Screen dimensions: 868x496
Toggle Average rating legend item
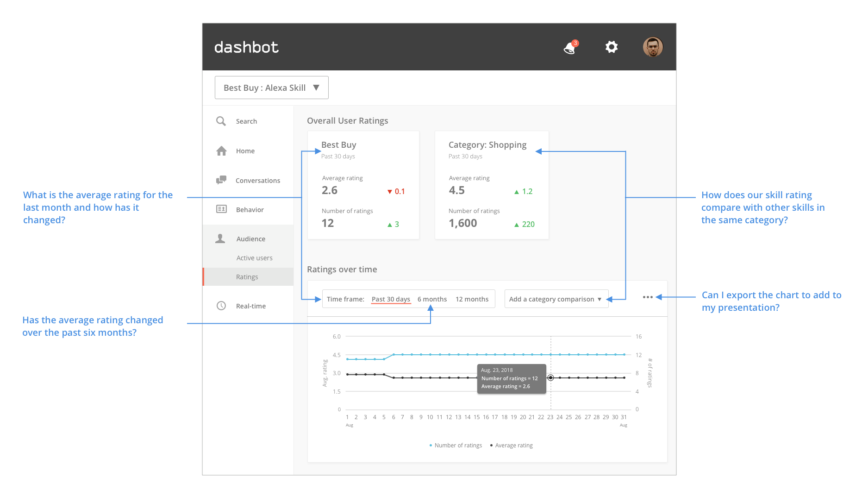click(511, 446)
